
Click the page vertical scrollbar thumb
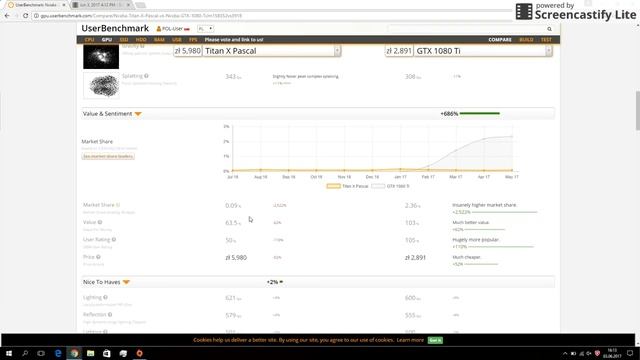(638, 111)
